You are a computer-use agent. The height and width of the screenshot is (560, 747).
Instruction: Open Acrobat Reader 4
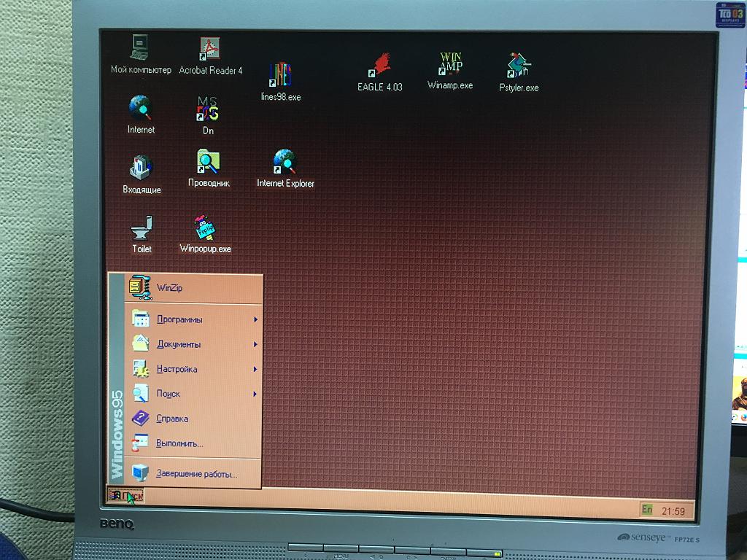pyautogui.click(x=208, y=50)
